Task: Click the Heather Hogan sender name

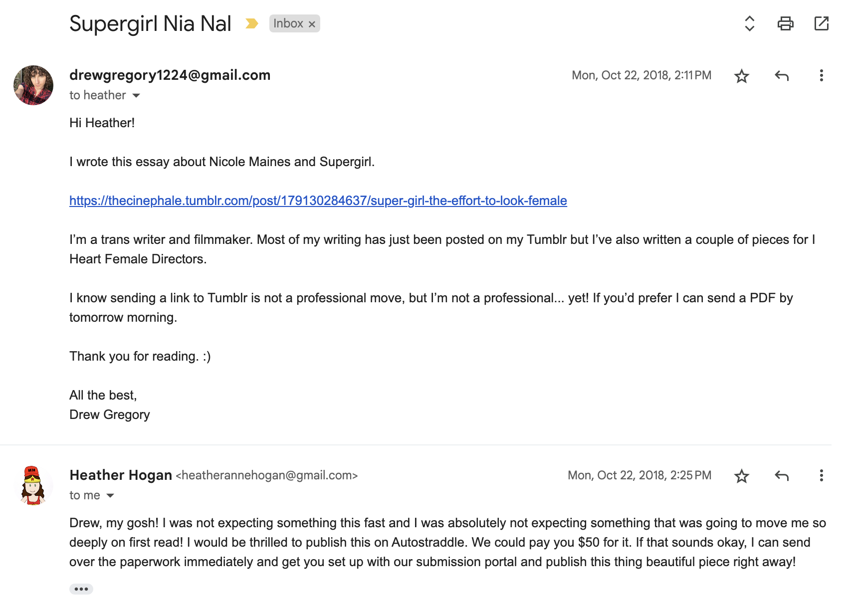Action: (x=121, y=475)
